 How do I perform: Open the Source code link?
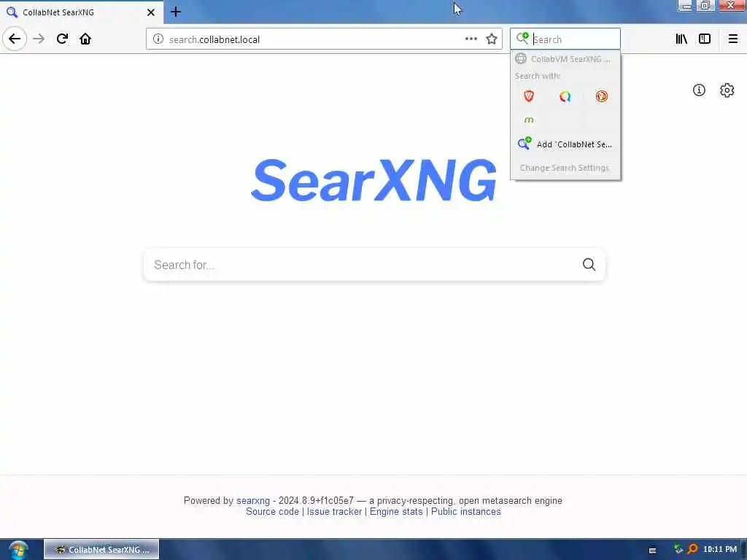pos(272,511)
